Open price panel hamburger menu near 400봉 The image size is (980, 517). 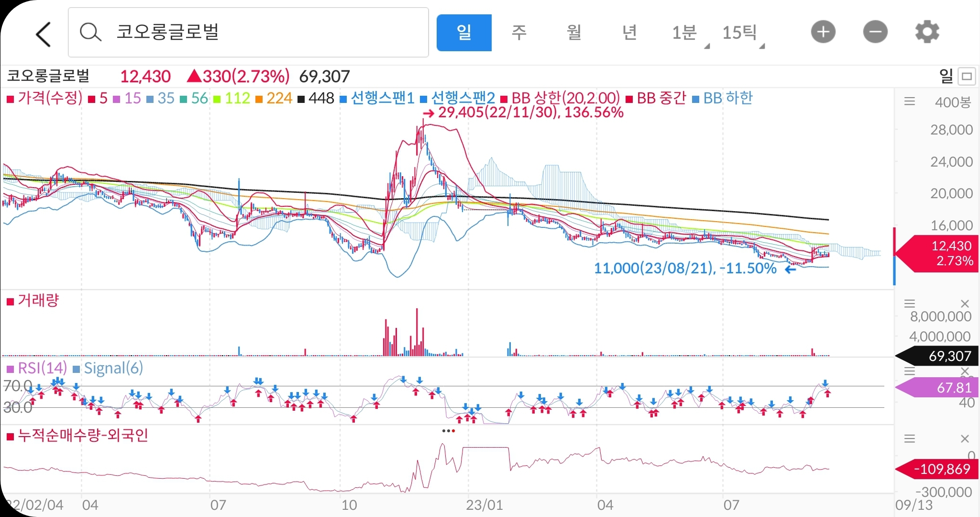coord(909,101)
